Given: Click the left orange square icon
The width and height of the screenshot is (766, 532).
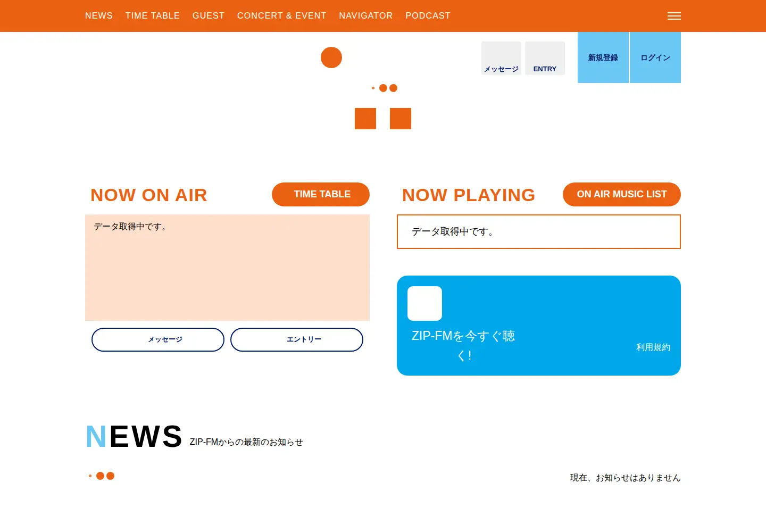Looking at the screenshot, I should click(x=365, y=119).
